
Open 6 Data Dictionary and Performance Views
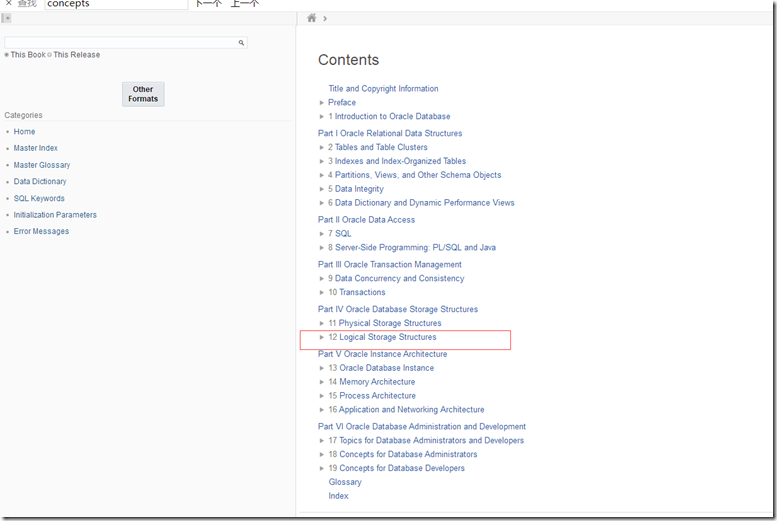coord(421,202)
